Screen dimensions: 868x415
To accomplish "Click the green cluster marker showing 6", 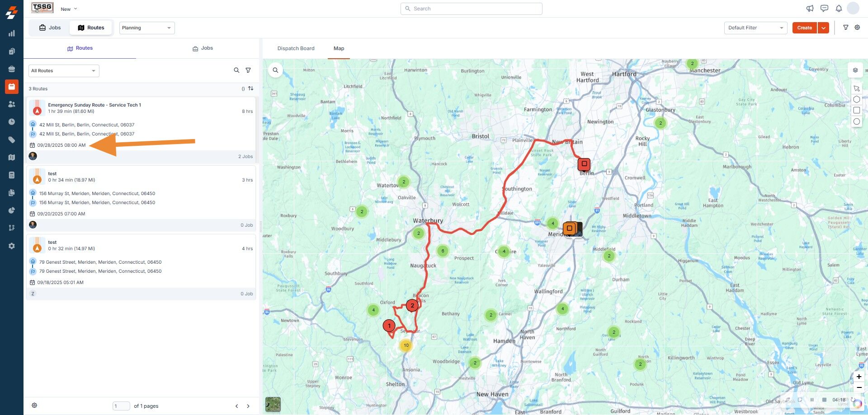I will coord(443,251).
